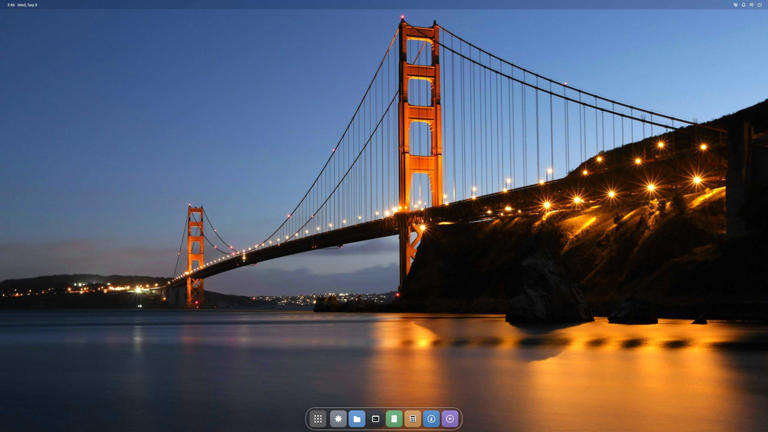Open the second system tray icon
This screenshot has width=768, height=432.
point(743,5)
